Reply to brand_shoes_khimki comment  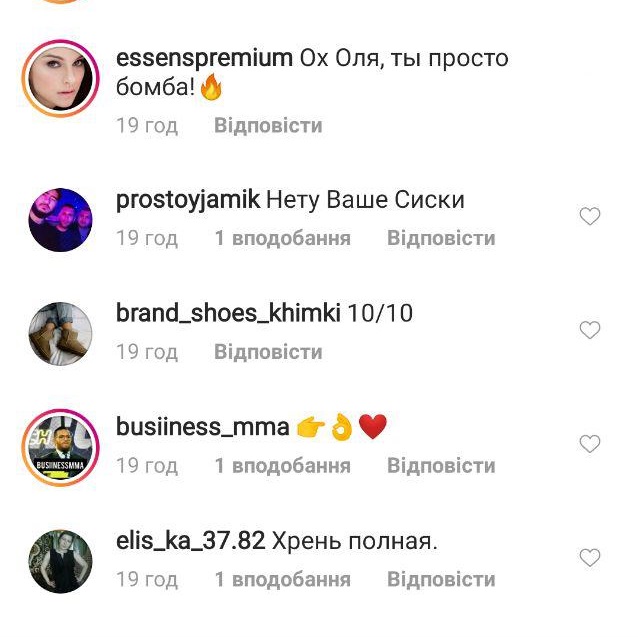point(268,352)
